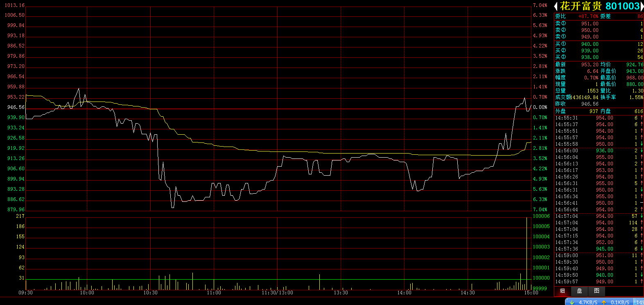Open the 盘 tab
This screenshot has width=644, height=305.
tap(579, 291)
